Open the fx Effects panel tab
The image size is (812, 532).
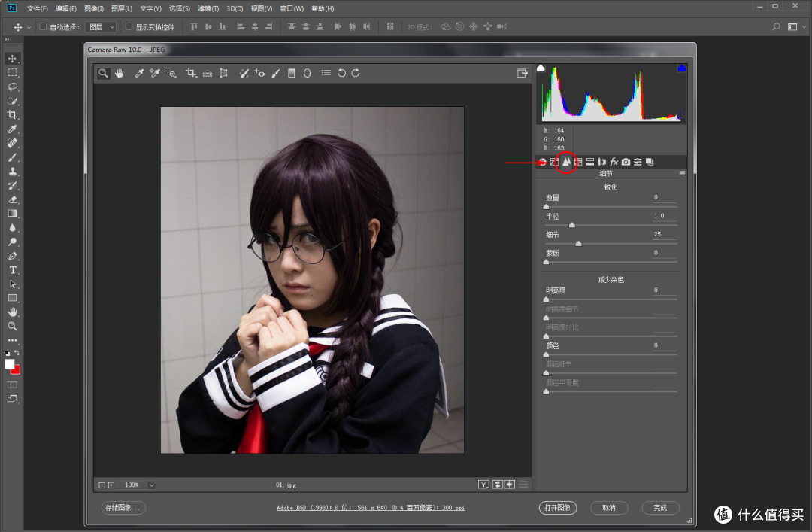613,161
